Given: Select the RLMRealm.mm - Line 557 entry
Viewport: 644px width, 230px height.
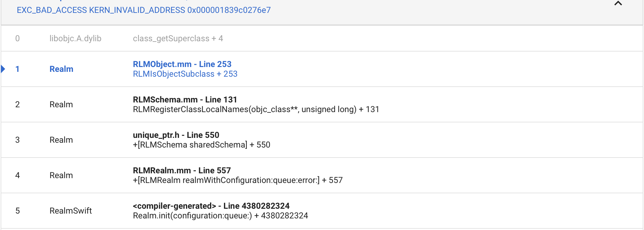Looking at the screenshot, I should click(182, 170).
